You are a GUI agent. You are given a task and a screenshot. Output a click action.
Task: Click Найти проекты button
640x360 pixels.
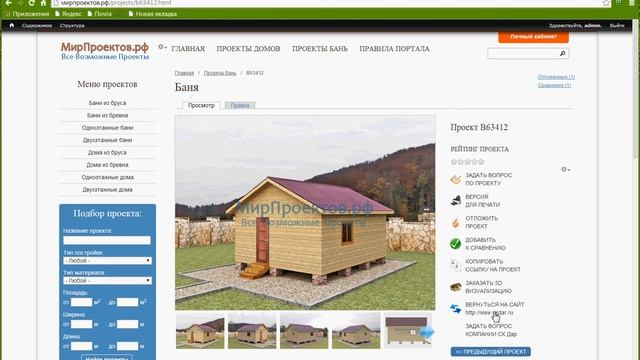tap(107, 358)
